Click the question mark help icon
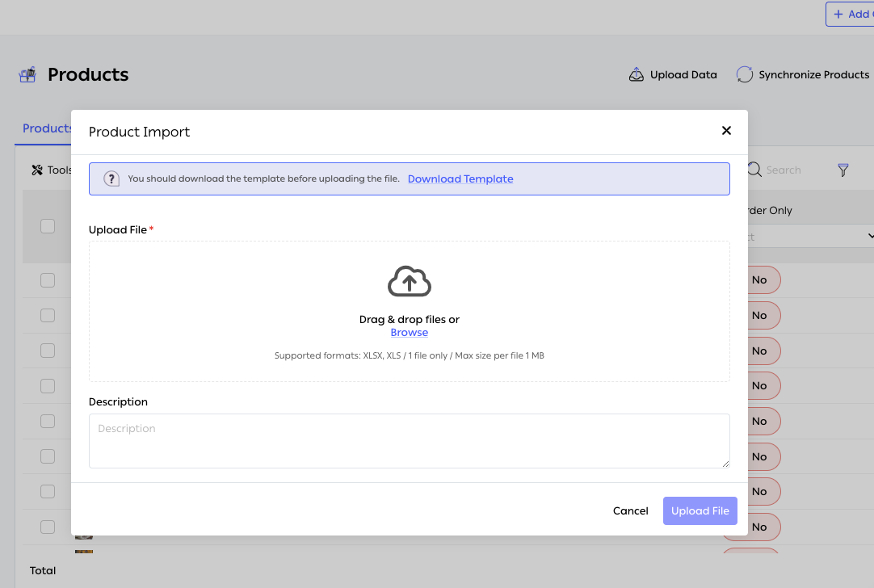874x588 pixels. click(111, 179)
